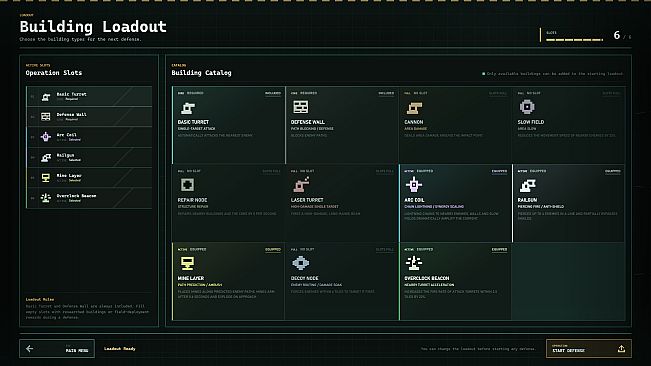Select the Overclock Beacon catalog icon

point(414,263)
